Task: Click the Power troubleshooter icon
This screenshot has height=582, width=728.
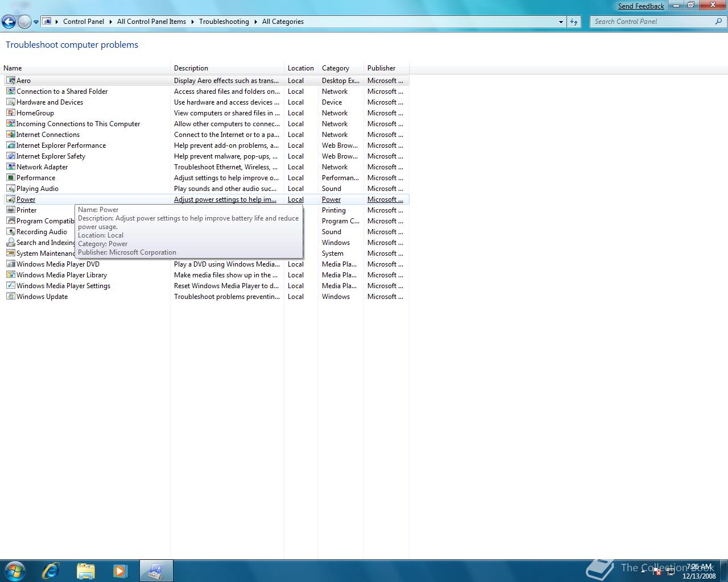Action: pyautogui.click(x=11, y=199)
